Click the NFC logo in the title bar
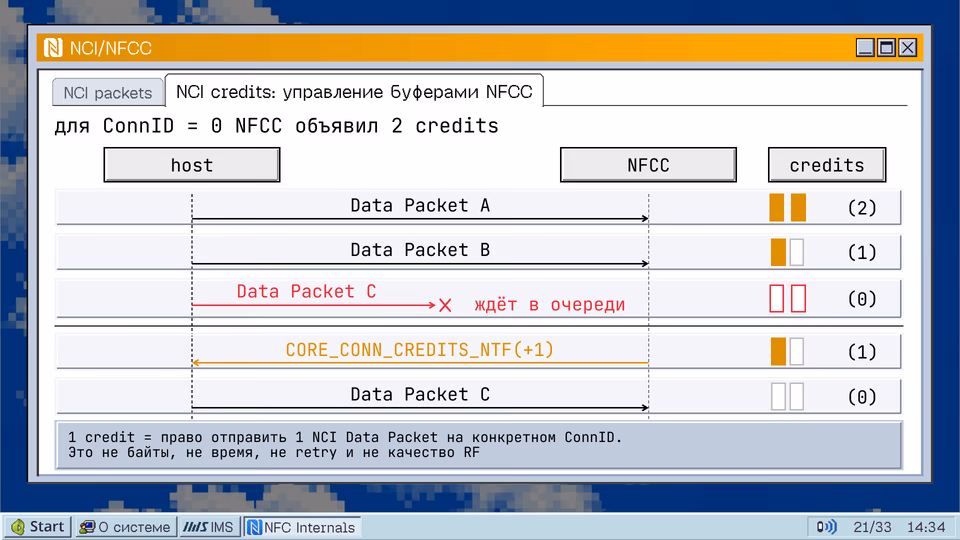Viewport: 960px width, 540px height. click(53, 48)
